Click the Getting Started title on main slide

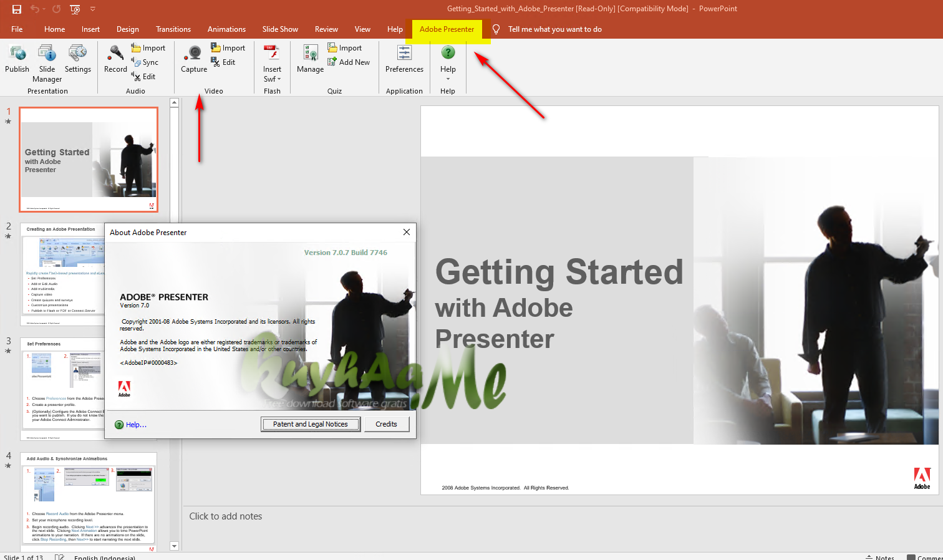tap(559, 272)
